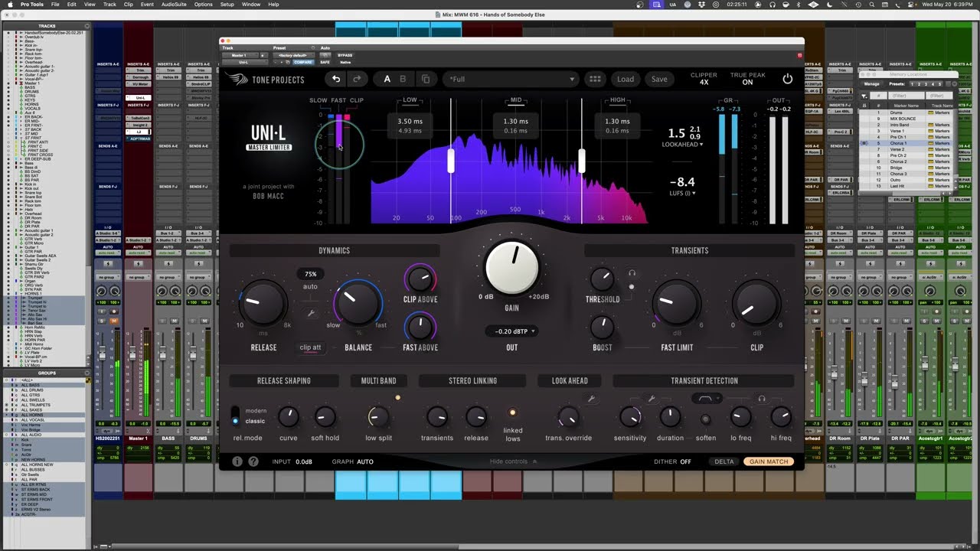Click the large Gain knob
Image resolution: width=980 pixels, height=551 pixels.
(x=512, y=267)
